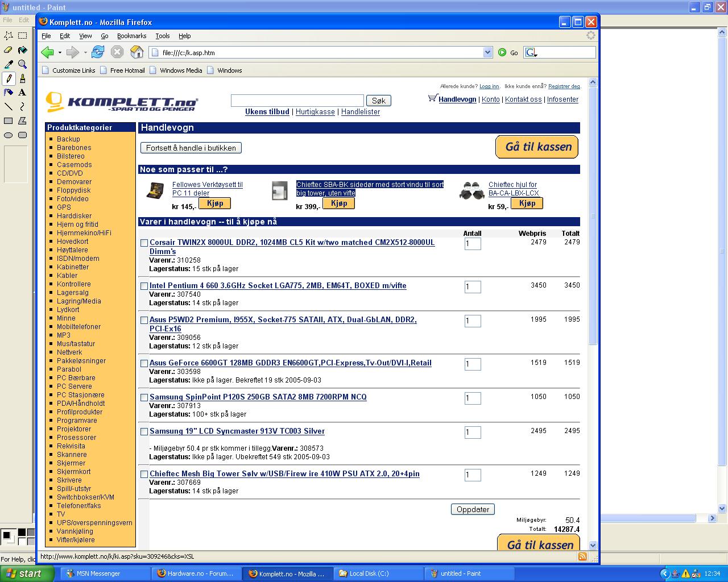Select rectangular Select tool in Paint
The width and height of the screenshot is (728, 582).
(22, 36)
